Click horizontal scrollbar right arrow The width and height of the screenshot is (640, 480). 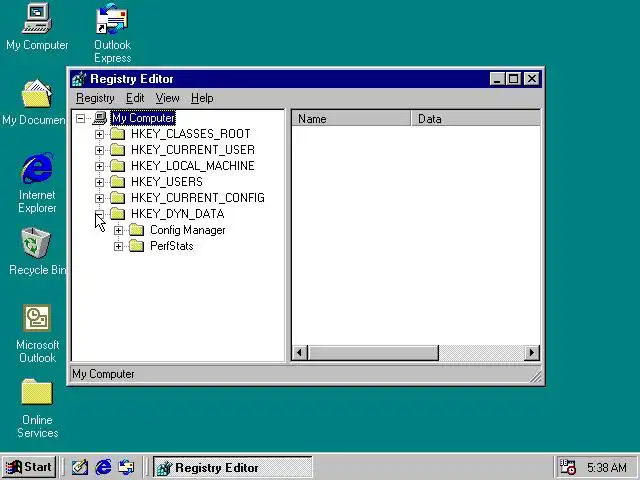(x=531, y=353)
